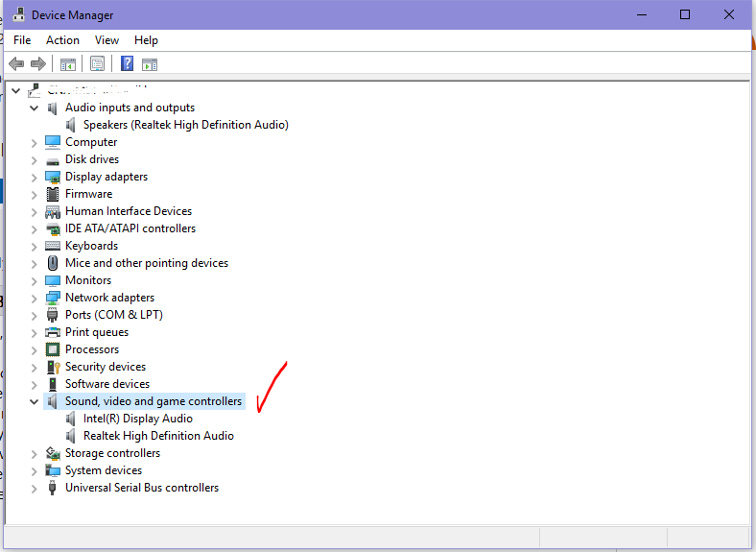756x552 pixels.
Task: Open the File menu
Action: point(22,40)
